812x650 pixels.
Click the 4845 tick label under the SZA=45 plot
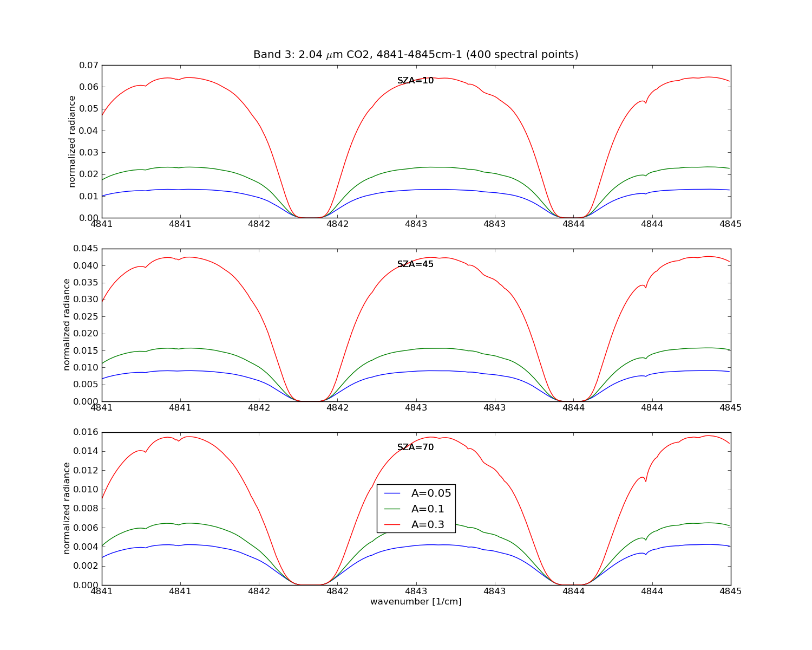[731, 407]
